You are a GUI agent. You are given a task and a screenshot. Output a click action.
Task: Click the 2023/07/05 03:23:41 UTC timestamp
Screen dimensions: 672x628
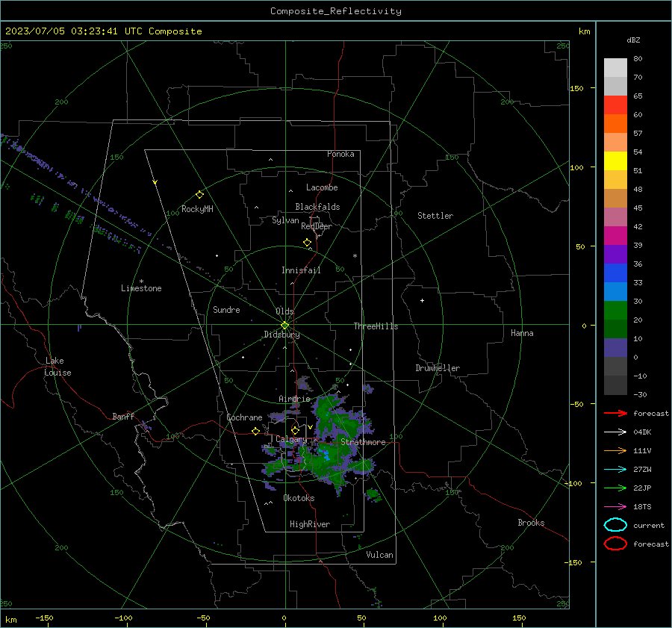[x=74, y=31]
